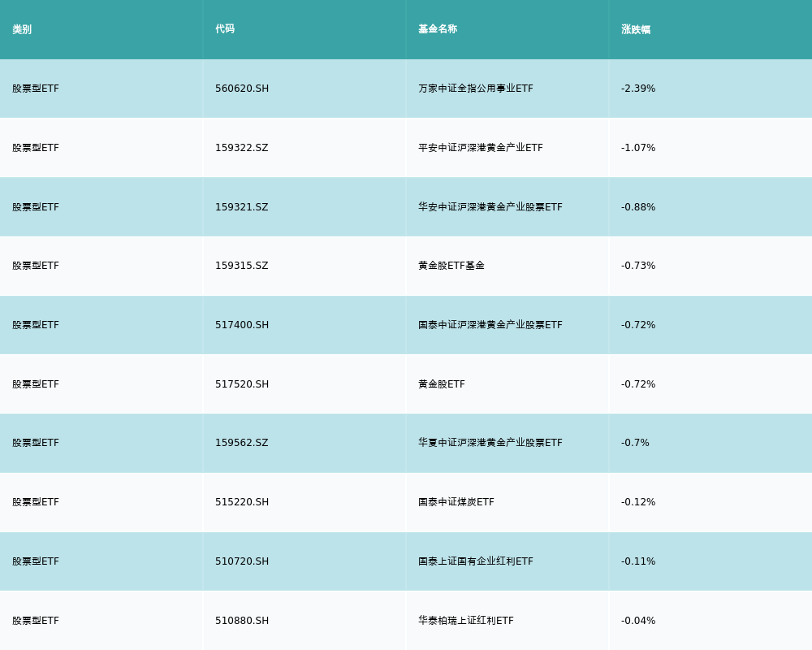
Task: Select fund 平安中证沪深港黄金产业ETF
Action: pos(481,148)
